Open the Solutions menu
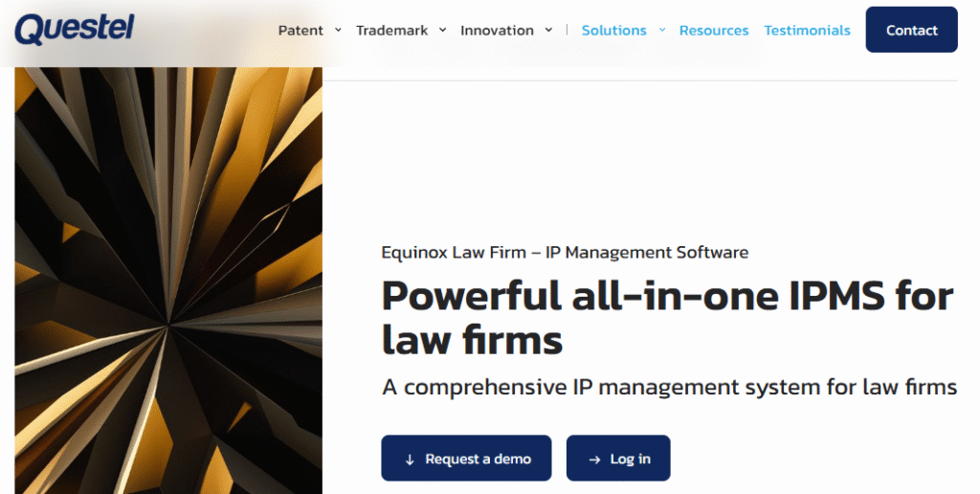Image resolution: width=980 pixels, height=494 pixels. point(613,30)
